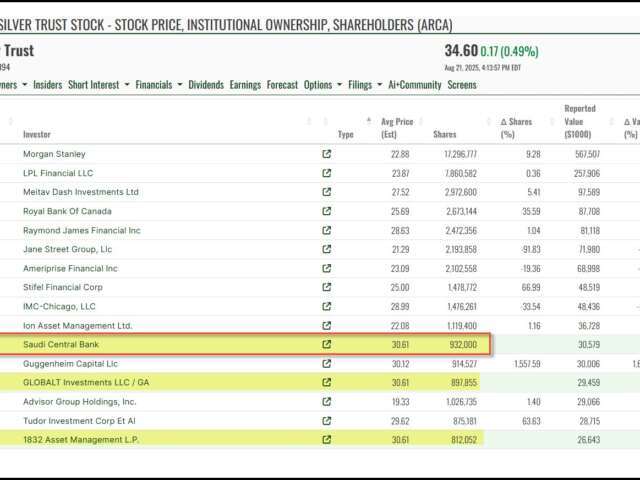Expand the Filings dropdown menu
Image resolution: width=640 pixels, height=480 pixels.
[365, 85]
